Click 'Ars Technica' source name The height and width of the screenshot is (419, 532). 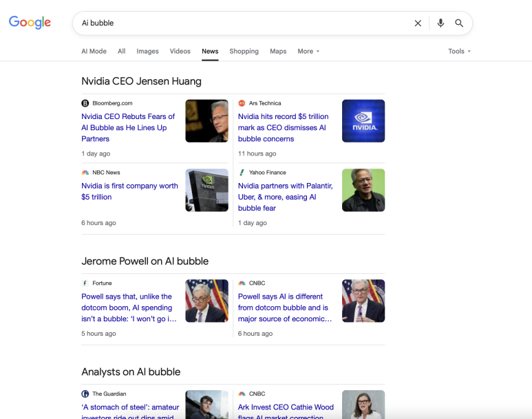coord(265,103)
